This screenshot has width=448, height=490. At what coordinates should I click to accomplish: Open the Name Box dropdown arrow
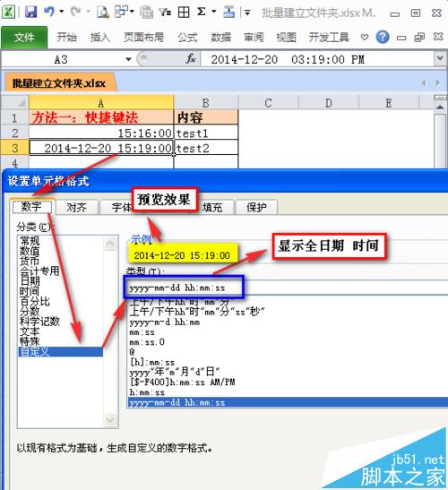pos(128,59)
